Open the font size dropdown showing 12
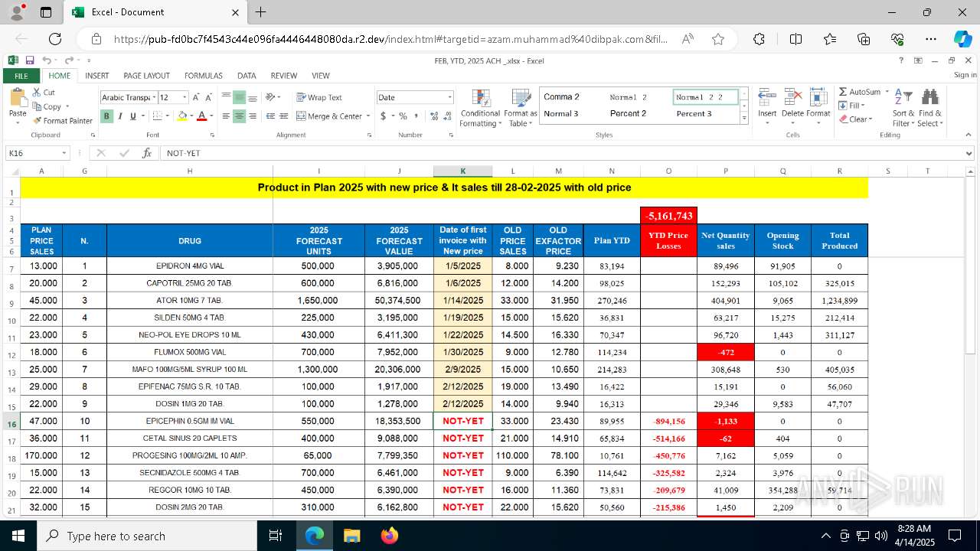Viewport: 980px width, 551px height. point(185,97)
